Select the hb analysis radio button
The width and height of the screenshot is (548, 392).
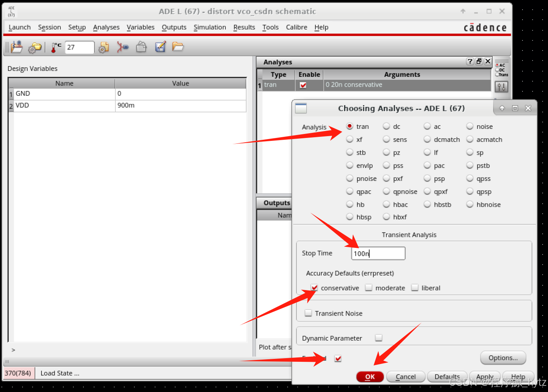(350, 205)
